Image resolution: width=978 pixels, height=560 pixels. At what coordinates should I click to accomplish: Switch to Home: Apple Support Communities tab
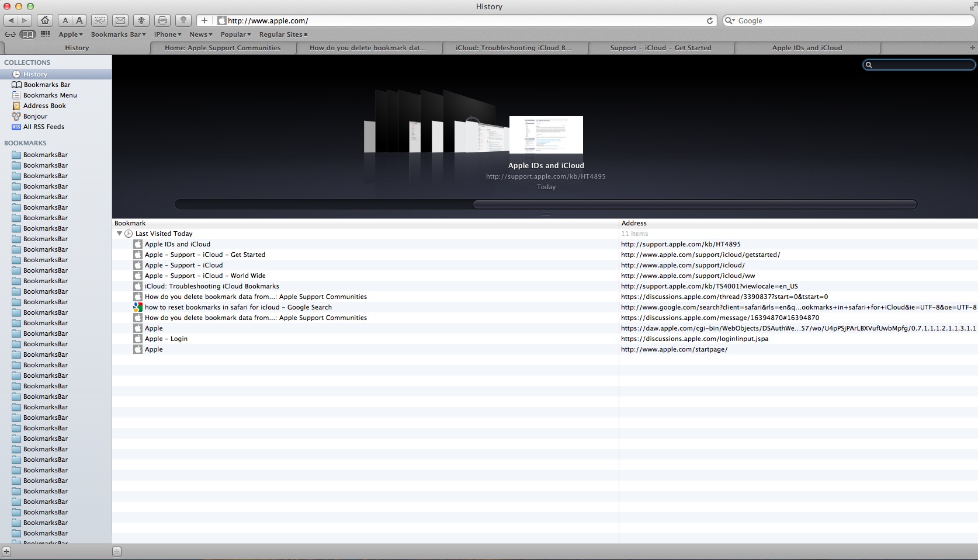pyautogui.click(x=223, y=48)
